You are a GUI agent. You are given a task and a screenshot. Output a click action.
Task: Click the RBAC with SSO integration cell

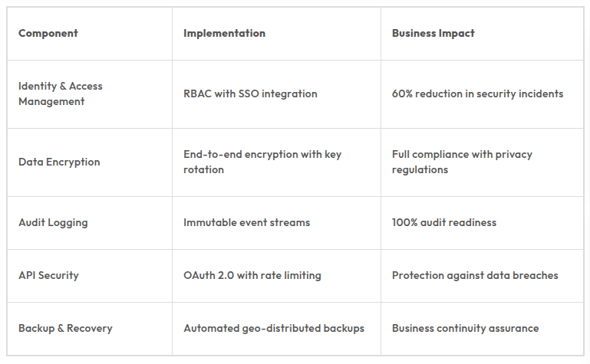click(x=250, y=93)
